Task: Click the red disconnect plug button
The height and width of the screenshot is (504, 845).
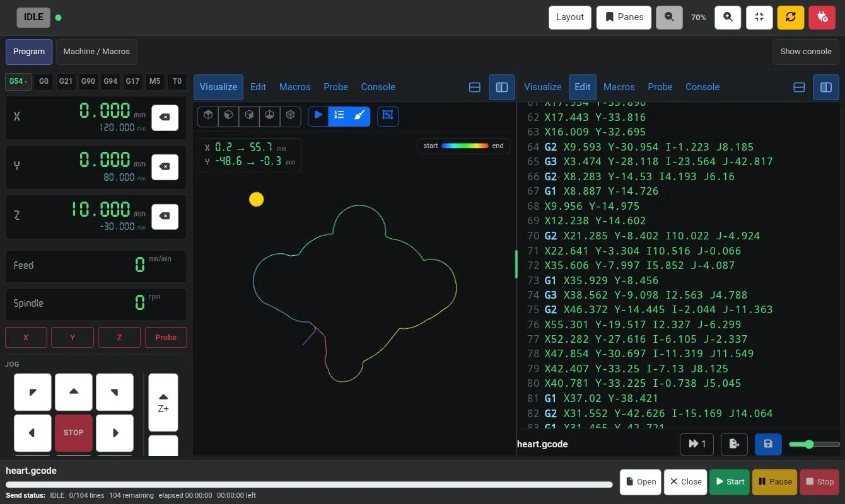Action: 822,18
